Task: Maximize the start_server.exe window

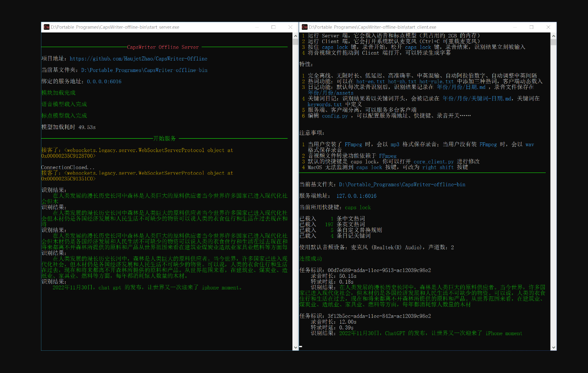Action: pyautogui.click(x=273, y=27)
